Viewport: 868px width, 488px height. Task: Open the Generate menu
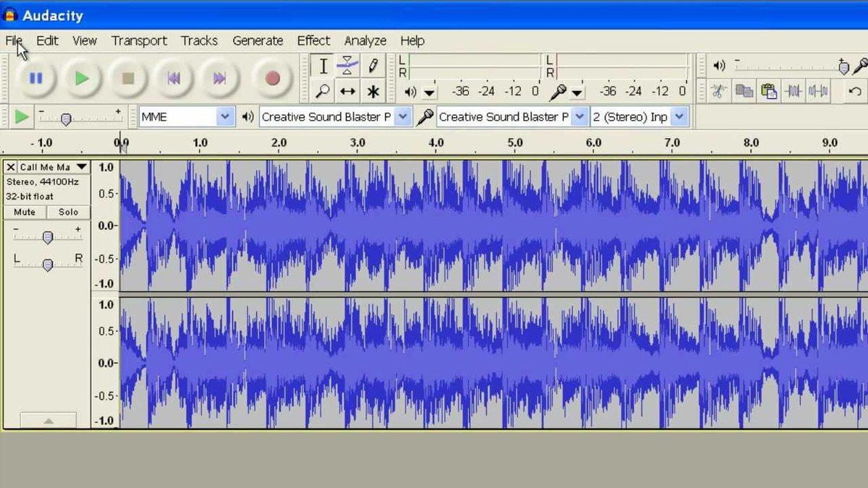(x=258, y=40)
